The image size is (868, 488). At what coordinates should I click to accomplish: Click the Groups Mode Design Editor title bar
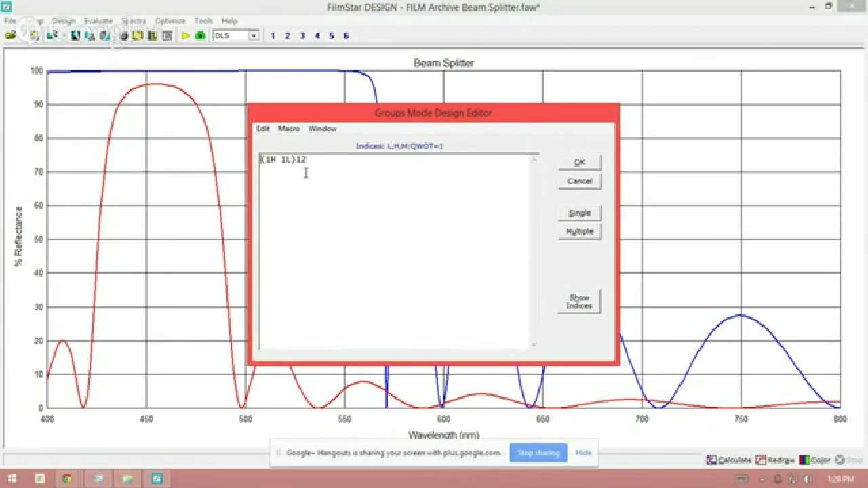434,113
